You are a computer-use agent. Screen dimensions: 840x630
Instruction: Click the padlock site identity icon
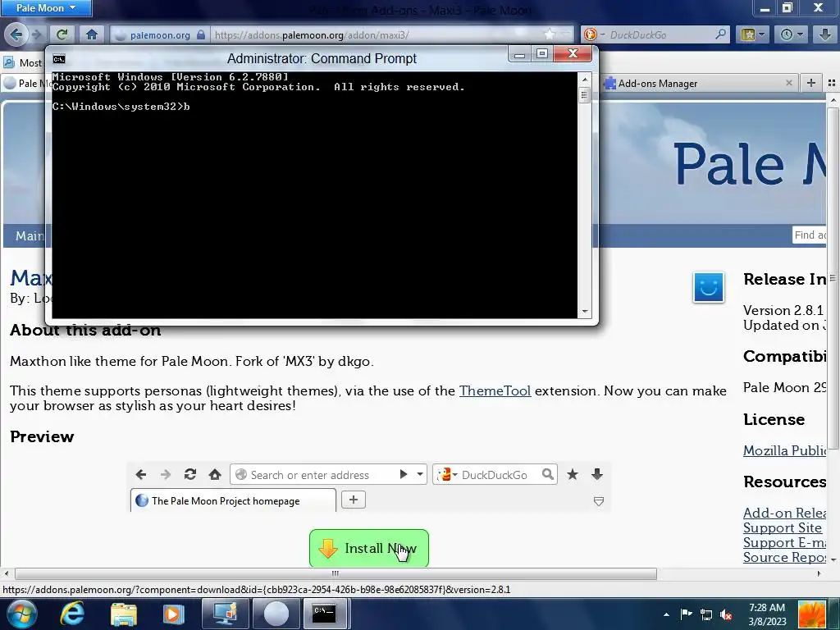coord(201,34)
